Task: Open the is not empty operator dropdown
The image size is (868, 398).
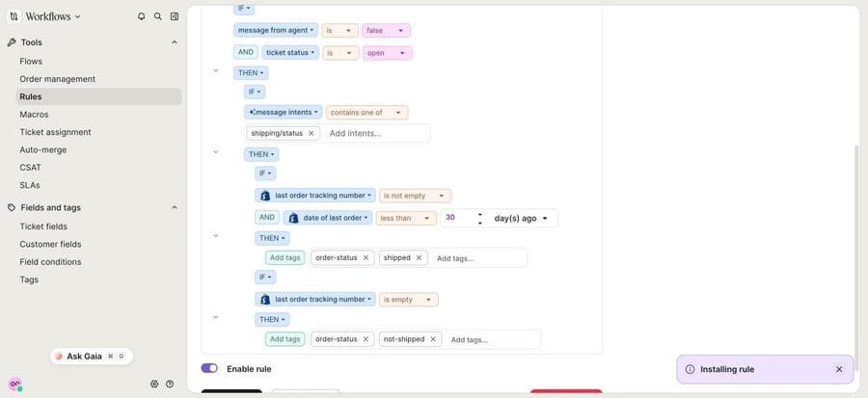Action: pyautogui.click(x=415, y=196)
